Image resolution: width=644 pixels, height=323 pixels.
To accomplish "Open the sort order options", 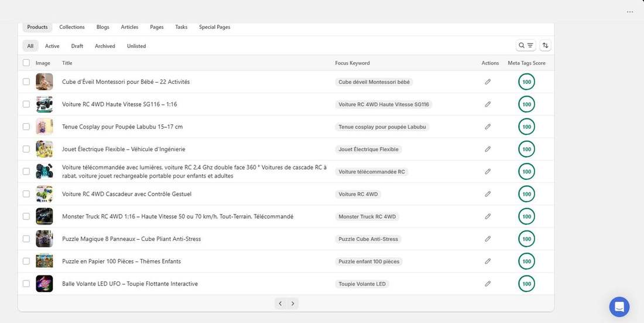I will (545, 45).
